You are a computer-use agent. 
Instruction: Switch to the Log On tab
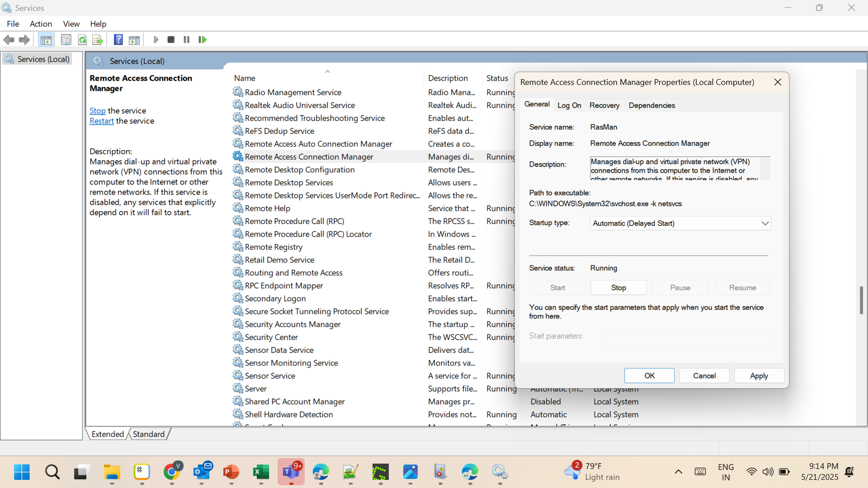569,105
